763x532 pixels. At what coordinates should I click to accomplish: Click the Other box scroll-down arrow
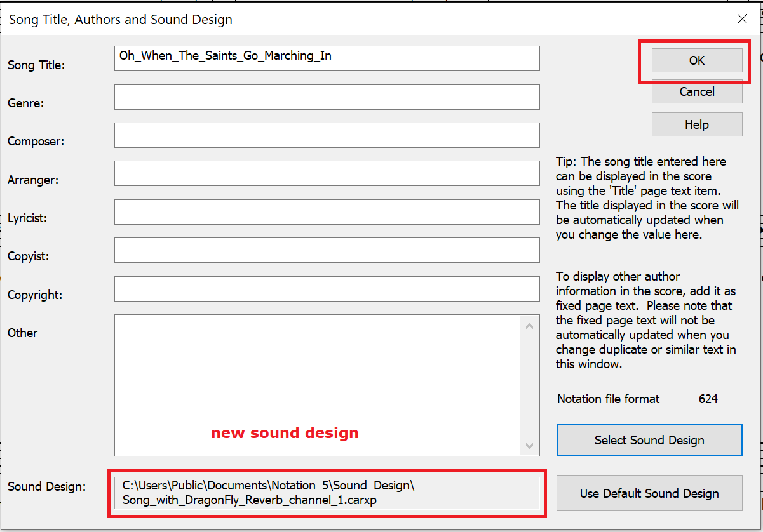coord(529,446)
